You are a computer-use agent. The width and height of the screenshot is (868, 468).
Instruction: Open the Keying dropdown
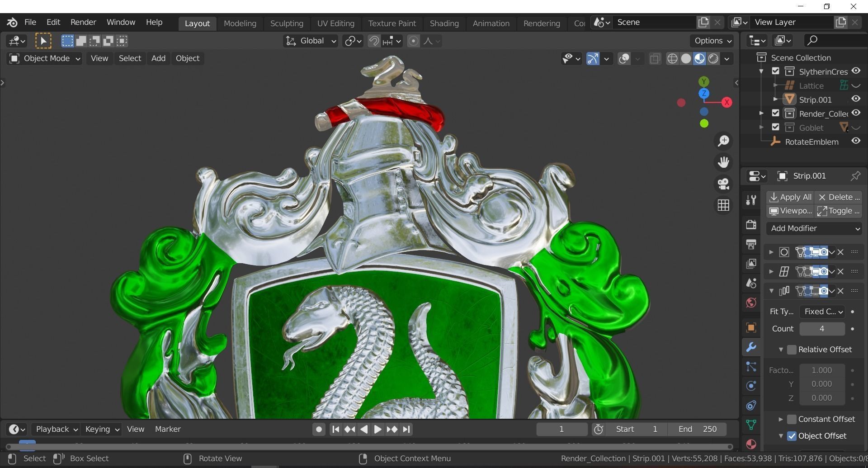102,429
